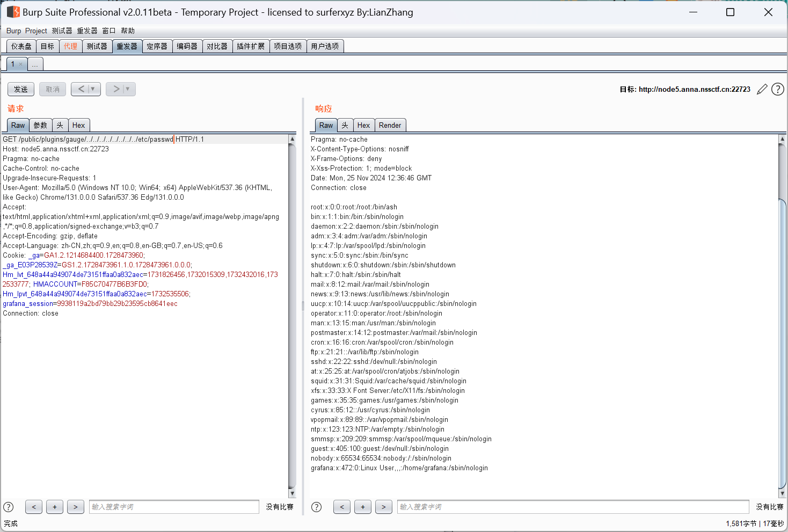Select the 重发器 tool tab

(127, 46)
